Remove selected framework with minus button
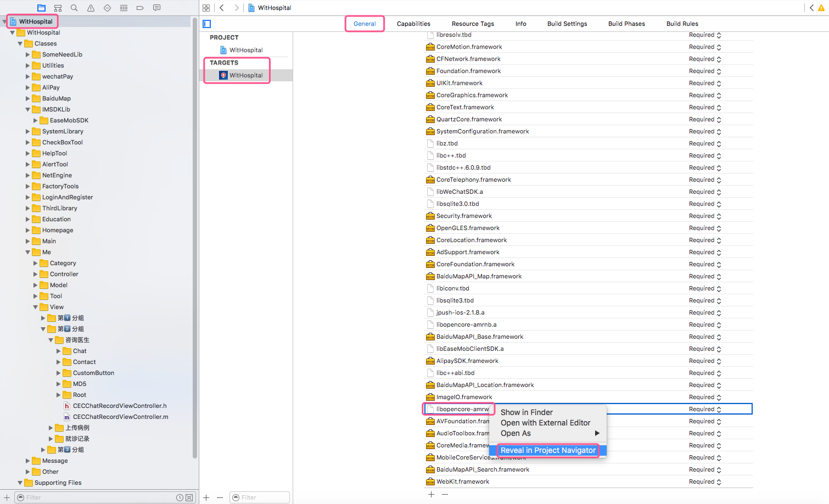This screenshot has height=504, width=829. point(445,494)
